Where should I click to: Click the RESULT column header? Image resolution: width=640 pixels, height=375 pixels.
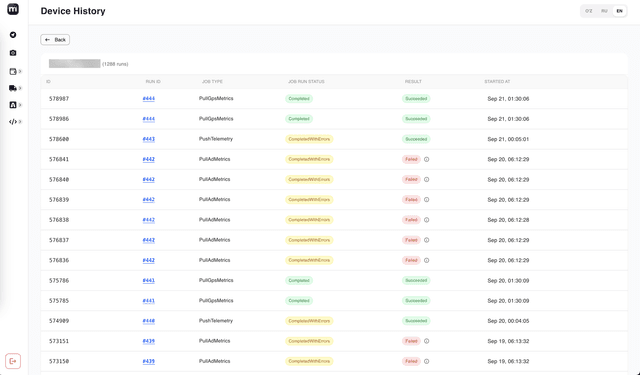[x=413, y=82]
